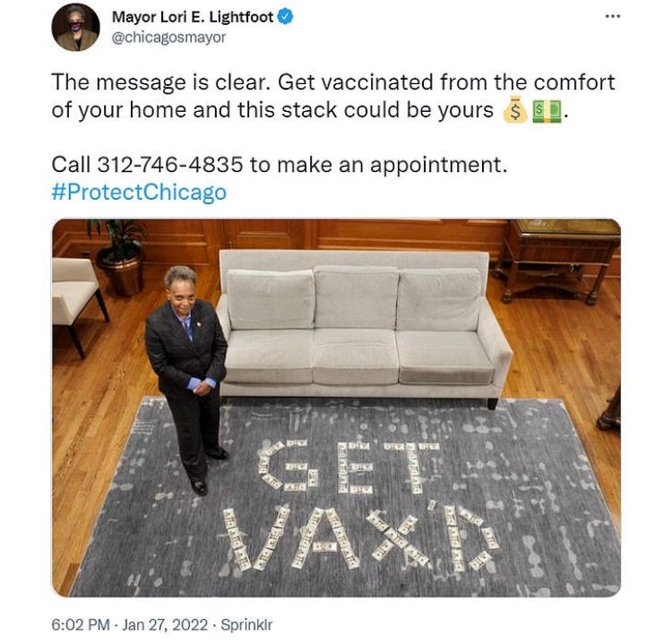The width and height of the screenshot is (672, 643).
Task: Click the Mayor Lori E. Lightfoot display name
Action: pos(193,17)
